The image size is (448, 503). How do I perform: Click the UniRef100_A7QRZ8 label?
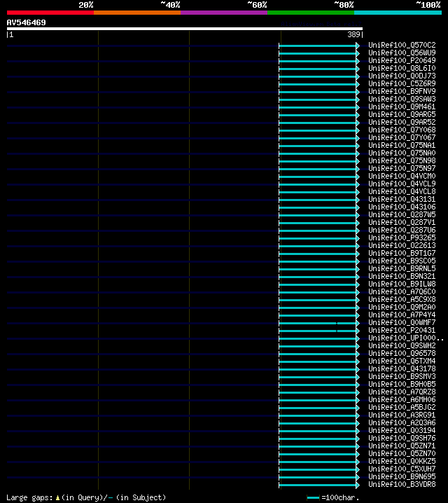402,392
